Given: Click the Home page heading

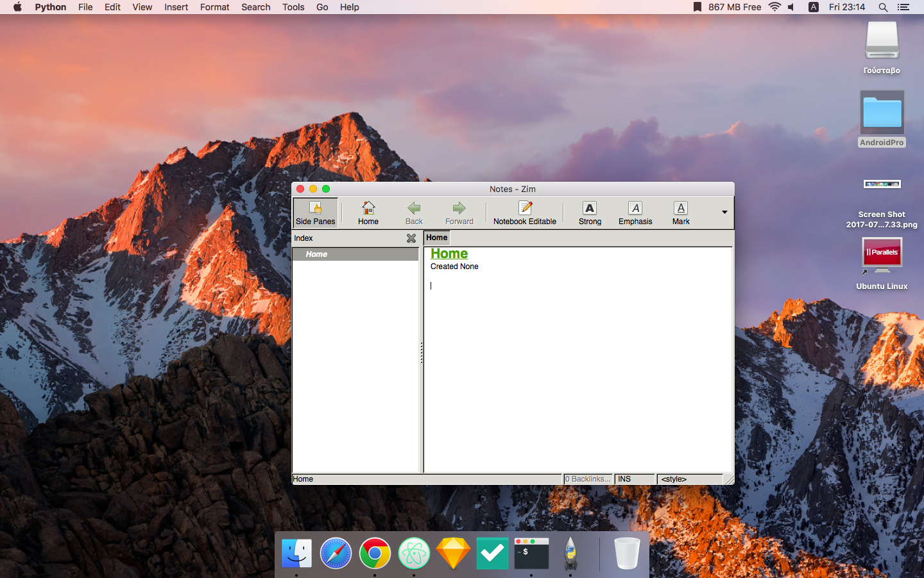Looking at the screenshot, I should point(449,254).
